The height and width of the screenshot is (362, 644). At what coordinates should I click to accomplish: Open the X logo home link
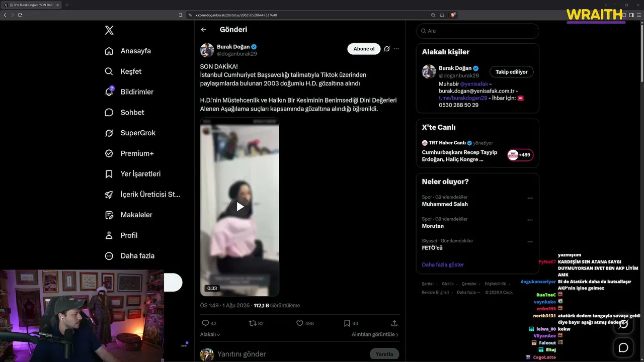(x=109, y=30)
